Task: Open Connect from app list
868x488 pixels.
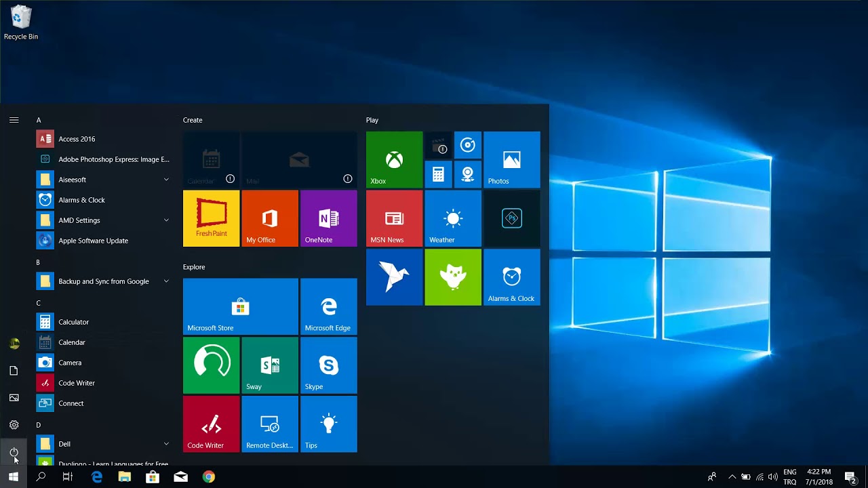Action: 103,403
